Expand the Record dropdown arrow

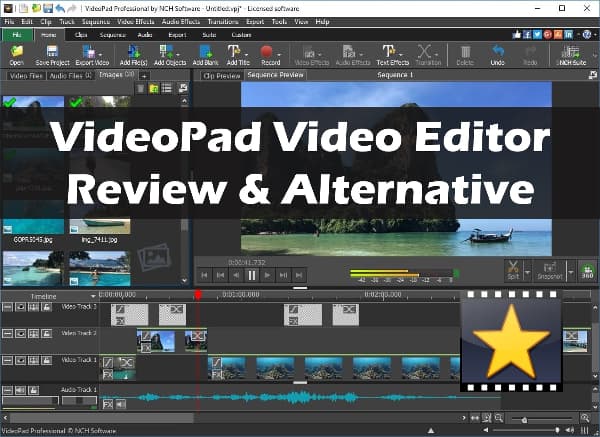pyautogui.click(x=279, y=54)
